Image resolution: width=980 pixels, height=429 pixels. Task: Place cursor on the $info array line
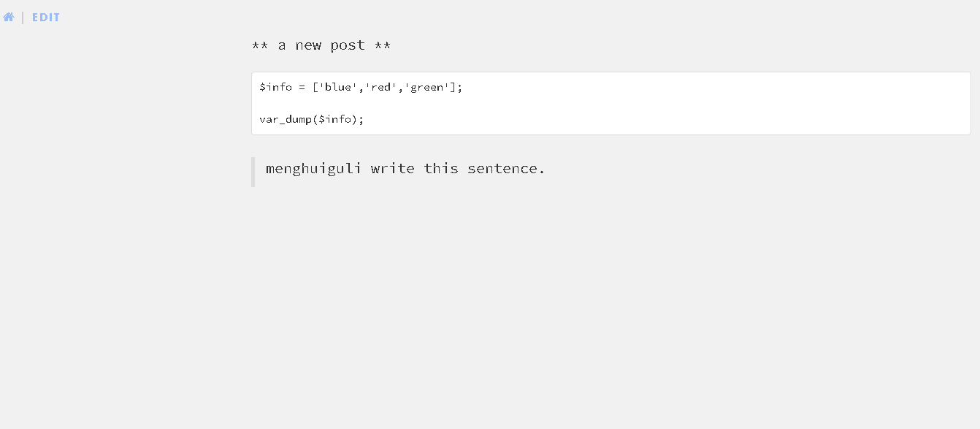(361, 87)
